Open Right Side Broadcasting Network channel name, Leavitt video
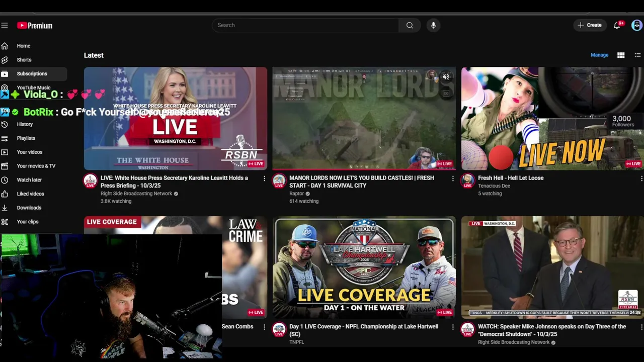Screen dimensions: 644x362 click(136, 194)
